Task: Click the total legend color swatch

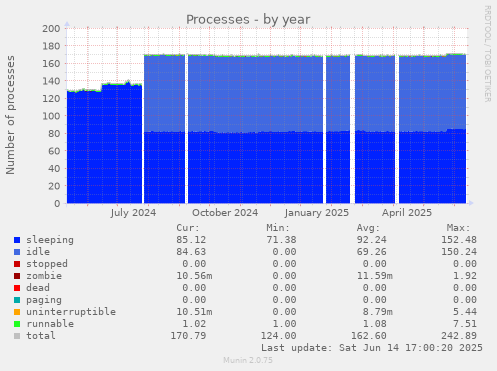Action: [x=17, y=336]
